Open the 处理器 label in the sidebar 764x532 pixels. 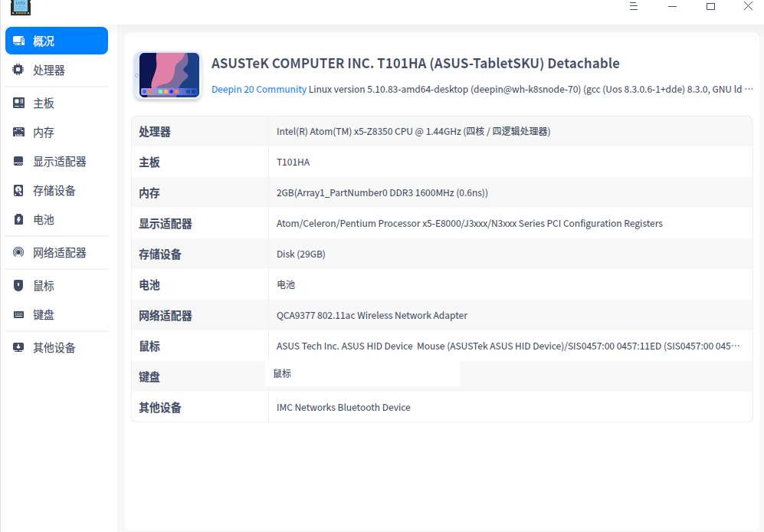(49, 71)
